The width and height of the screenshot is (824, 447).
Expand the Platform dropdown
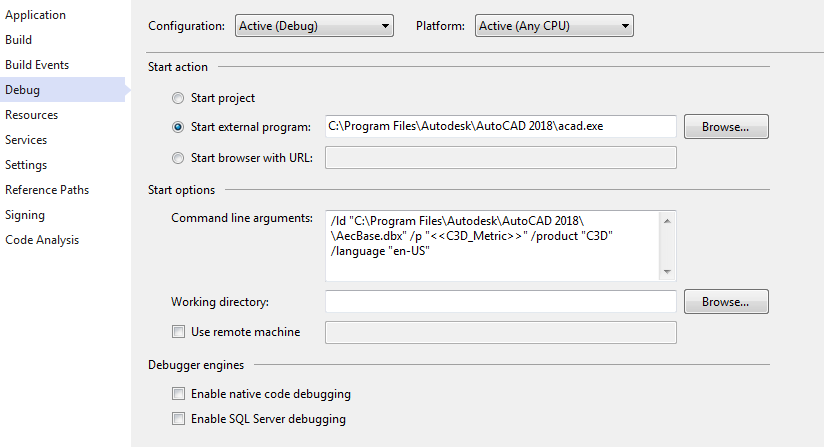(x=555, y=26)
